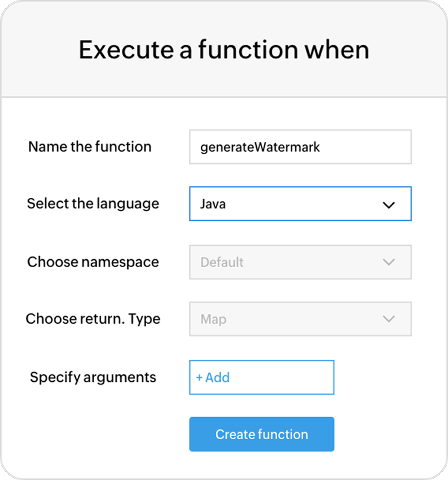448x480 pixels.
Task: Click the chevron in the Default namespace field
Action: tap(389, 262)
